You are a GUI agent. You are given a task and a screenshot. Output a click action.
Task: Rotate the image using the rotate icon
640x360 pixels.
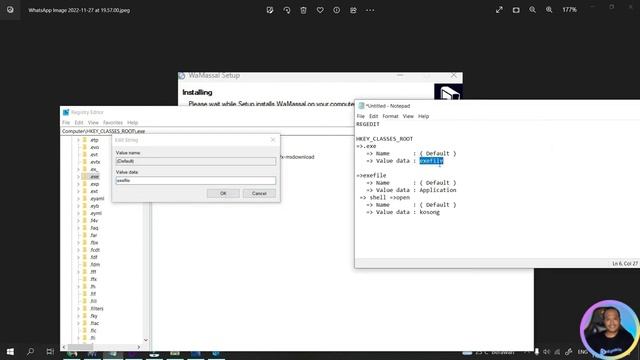pos(287,10)
